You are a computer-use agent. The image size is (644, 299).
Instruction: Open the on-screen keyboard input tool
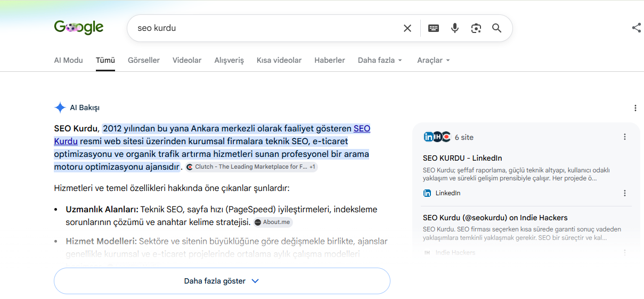tap(434, 28)
